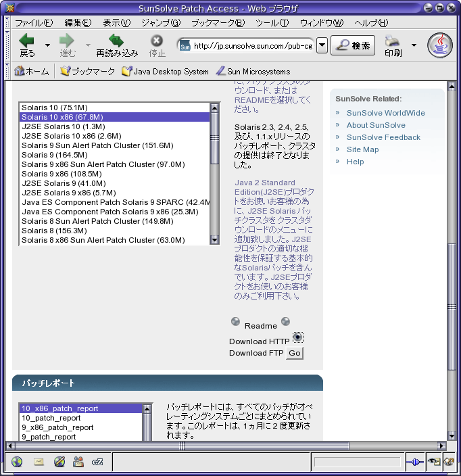Select Solaris 9 Sun Alert Patch Cluster (151.6M)
461x476 pixels.
pos(114,145)
